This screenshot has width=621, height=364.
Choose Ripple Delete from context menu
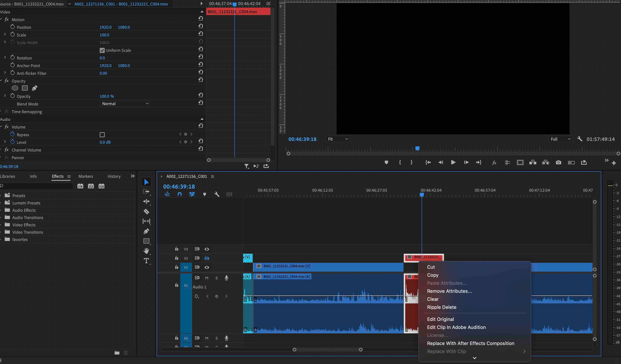[x=442, y=307]
